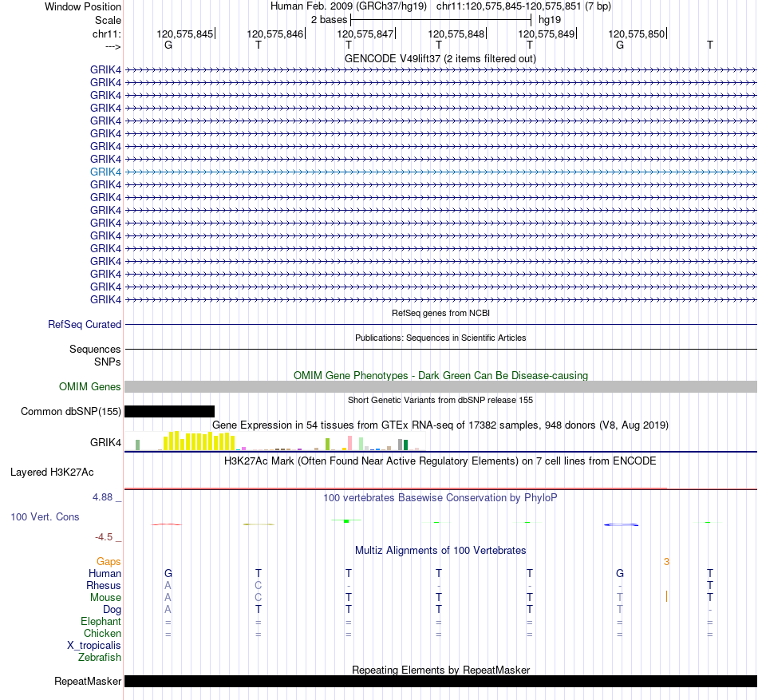Click the 'Common dbSNP(155)' track label
758x700 pixels.
tap(70, 411)
